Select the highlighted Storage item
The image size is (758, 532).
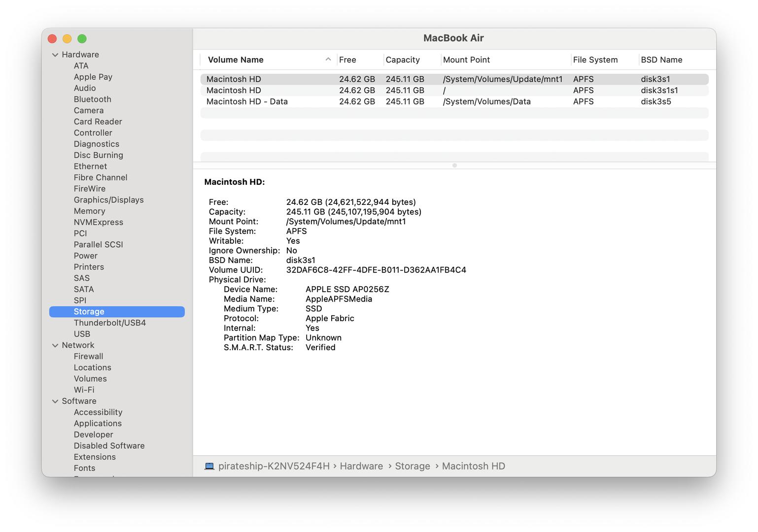point(117,312)
